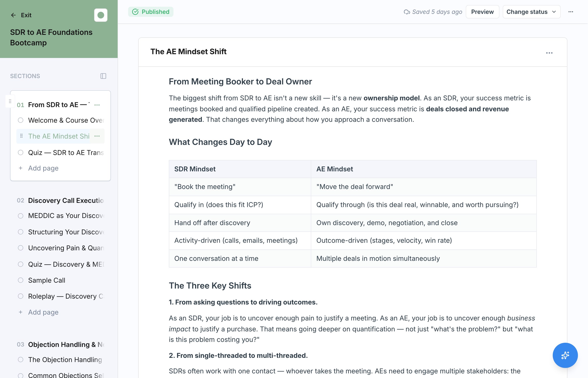
Task: Click cell Outcome-driven (stages, velocity, win rate)
Action: click(424, 240)
